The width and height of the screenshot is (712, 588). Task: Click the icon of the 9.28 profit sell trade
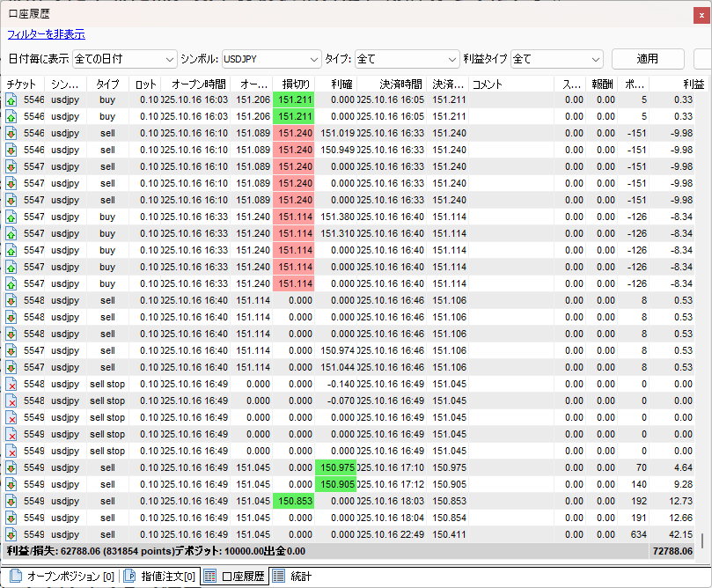point(11,484)
